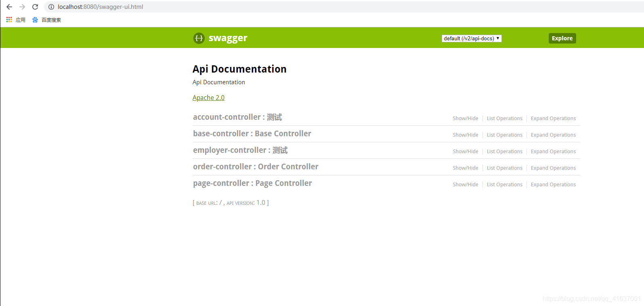Open the apps grid bookmark icon
Viewport: 644px width, 306px height.
[x=9, y=20]
